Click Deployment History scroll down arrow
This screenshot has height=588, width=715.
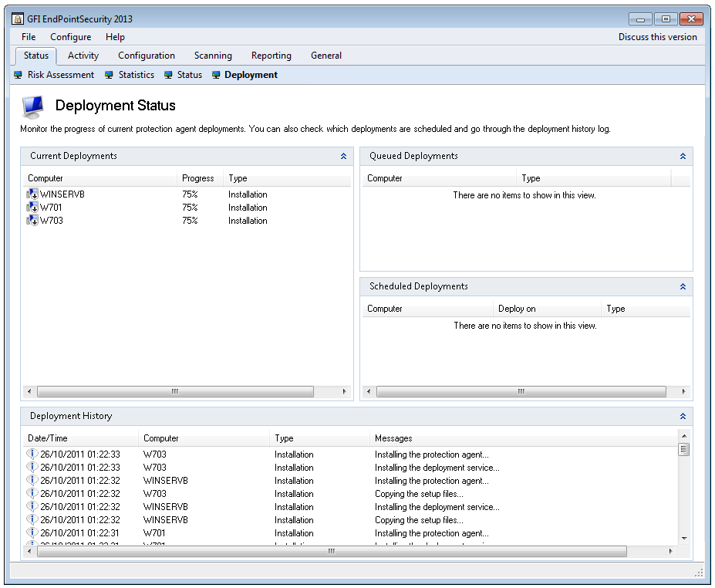[684, 539]
